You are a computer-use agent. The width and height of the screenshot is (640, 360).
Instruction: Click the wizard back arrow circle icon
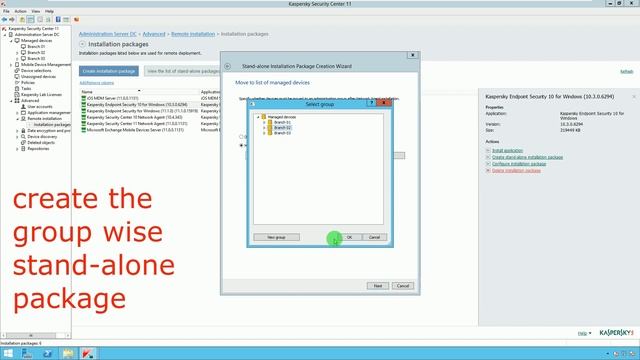pos(227,66)
